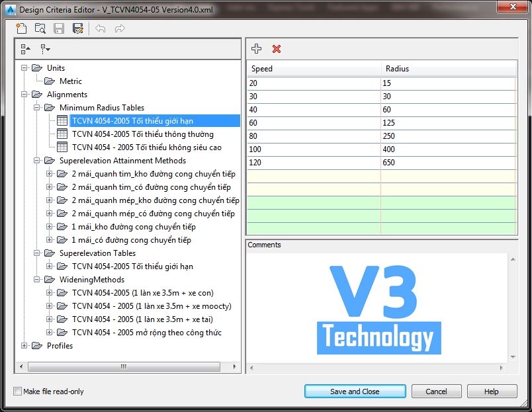This screenshot has height=412, width=532.
Task: Click the Radius cell with value 125
Action: point(448,123)
